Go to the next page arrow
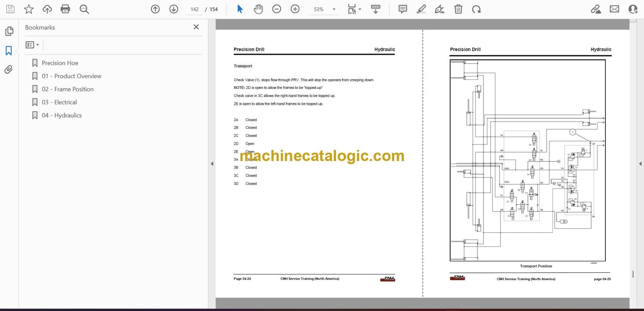This screenshot has width=644, height=311. pos(173,9)
